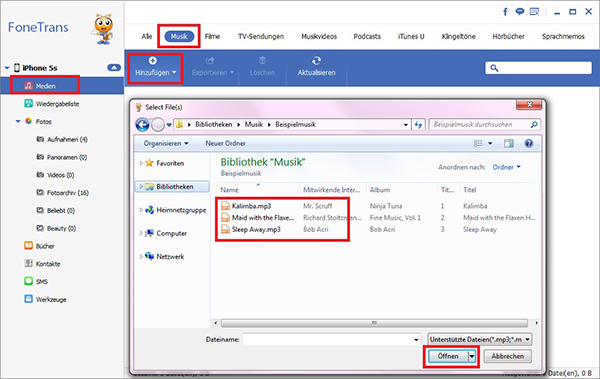Open the Fotos sidebar item
Viewport: 600px width, 379px height.
[x=43, y=121]
